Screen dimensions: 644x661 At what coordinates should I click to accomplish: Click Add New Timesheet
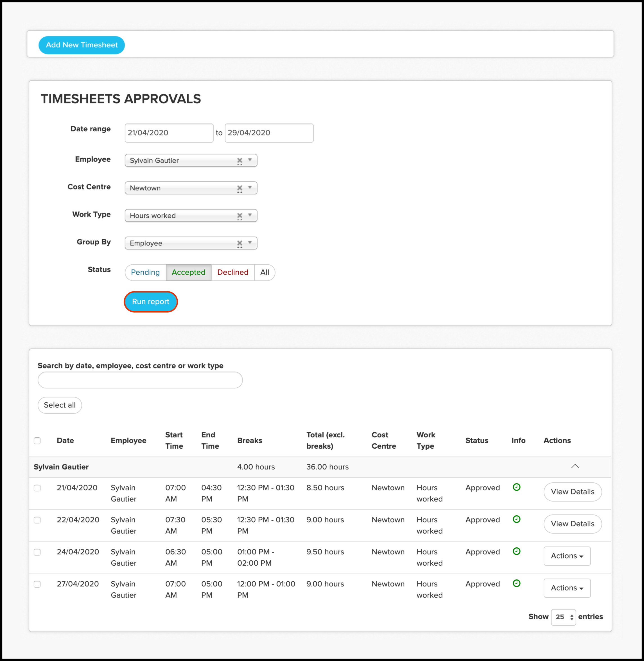pyautogui.click(x=82, y=45)
